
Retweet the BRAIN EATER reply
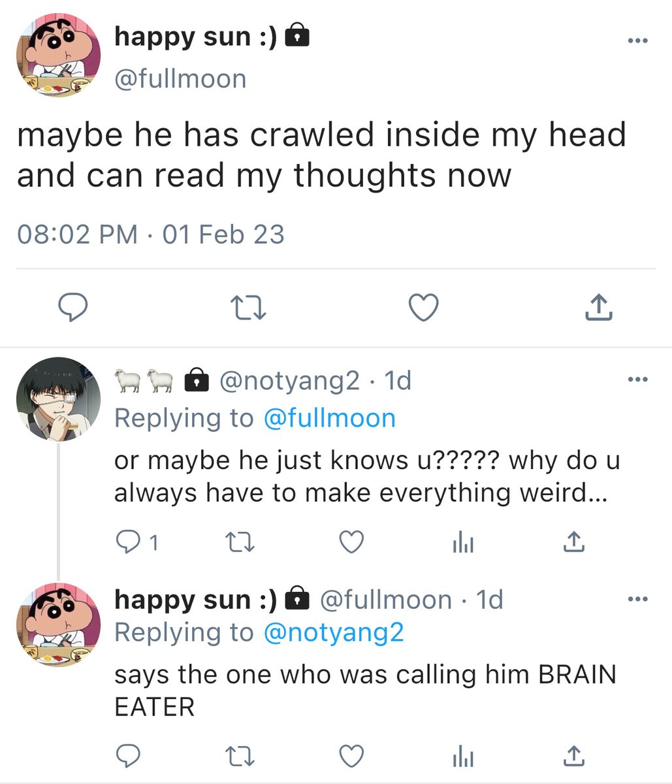tap(240, 757)
